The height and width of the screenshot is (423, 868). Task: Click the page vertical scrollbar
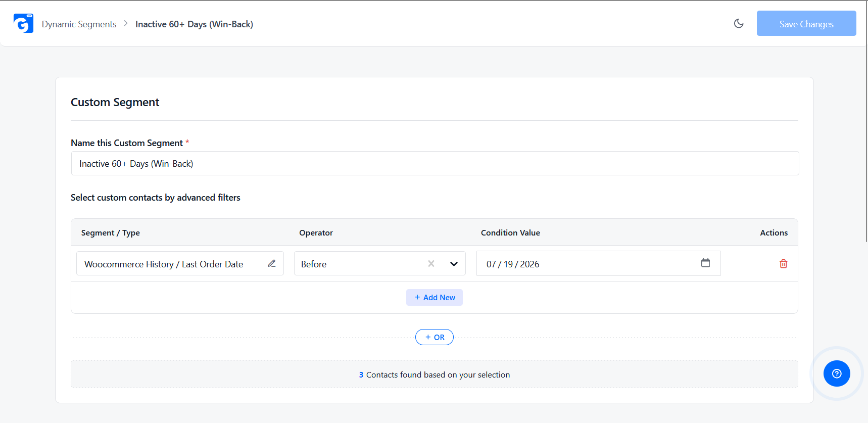coord(865,121)
